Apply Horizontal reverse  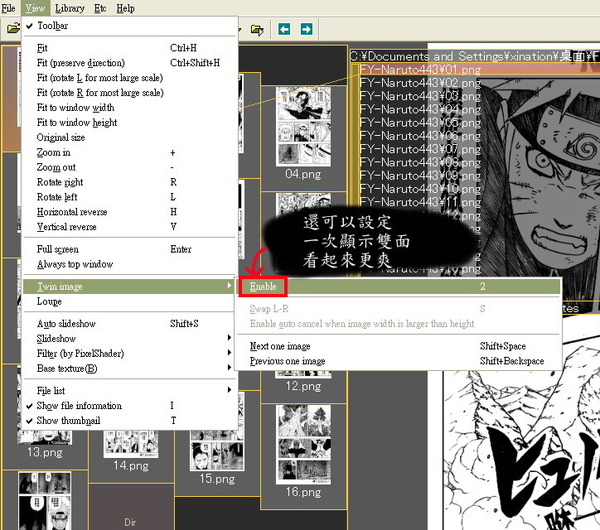[x=129, y=212]
